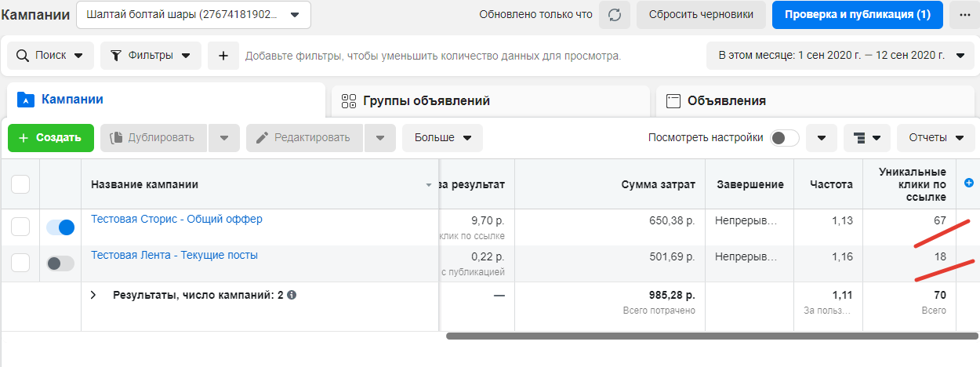The width and height of the screenshot is (980, 367).
Task: Switch to the Группы объявлений tab
Action: (x=426, y=100)
